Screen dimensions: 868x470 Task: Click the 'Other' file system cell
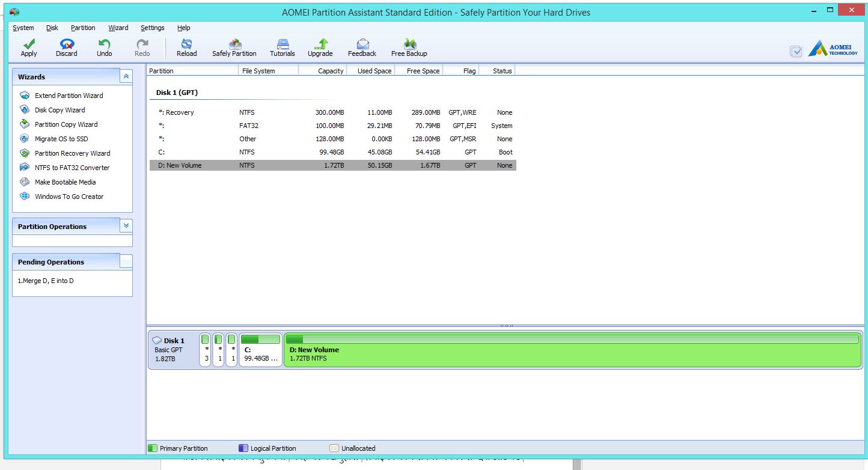pyautogui.click(x=248, y=139)
